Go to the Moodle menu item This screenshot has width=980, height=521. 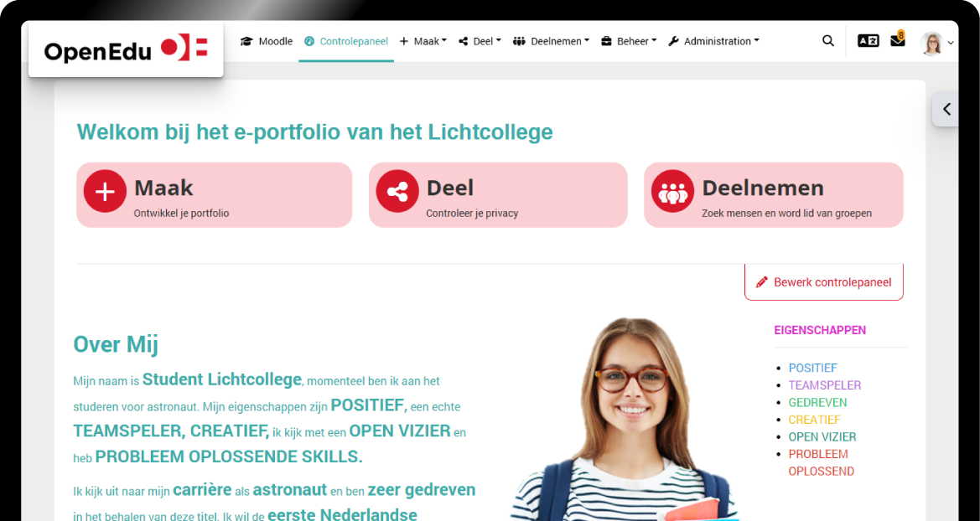tap(267, 41)
